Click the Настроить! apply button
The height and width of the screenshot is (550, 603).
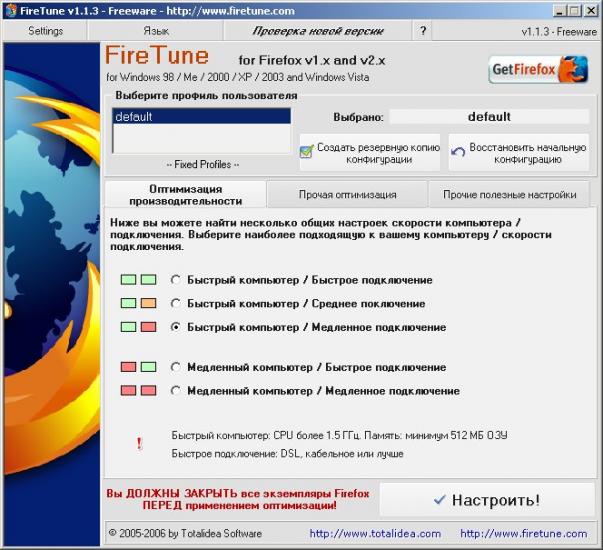(487, 500)
